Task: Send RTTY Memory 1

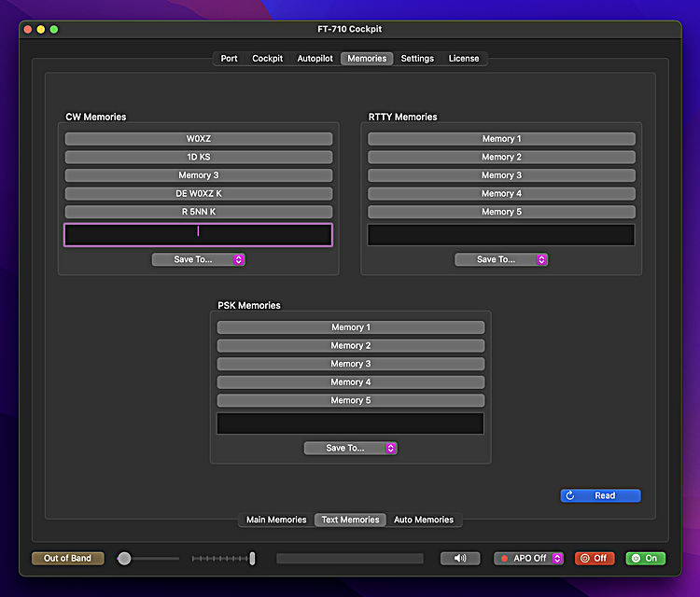Action: [501, 139]
